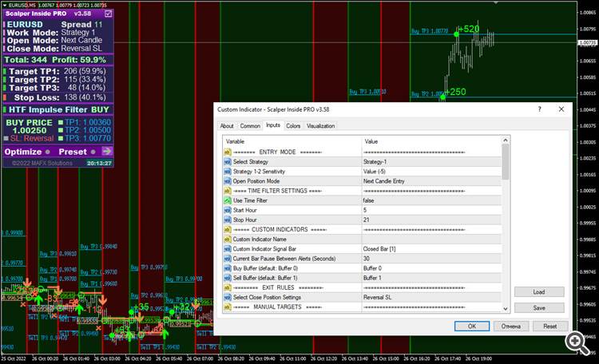Screen dimensions: 599x364
Task: Click the inputs list scroll-up arrow
Action: [x=506, y=140]
